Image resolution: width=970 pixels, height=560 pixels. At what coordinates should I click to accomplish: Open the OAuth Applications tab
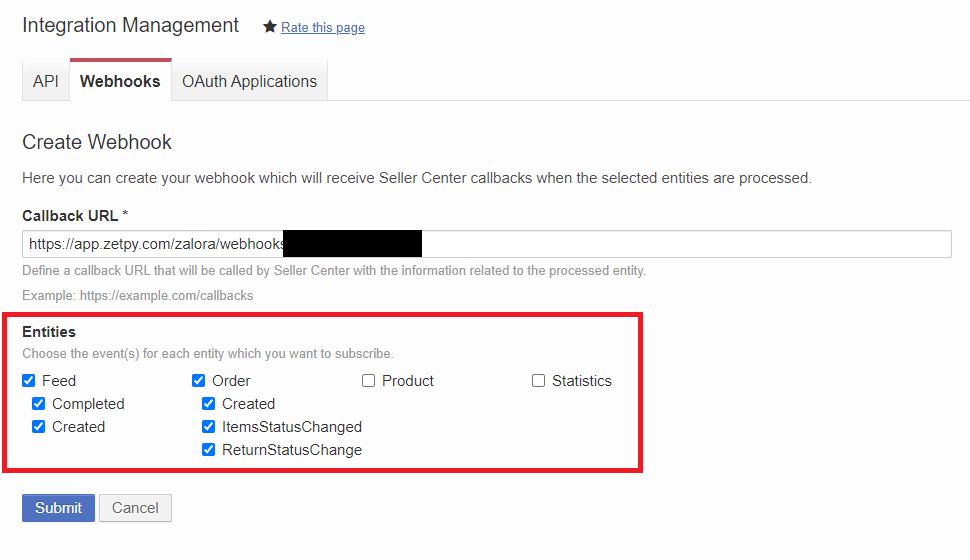tap(249, 81)
